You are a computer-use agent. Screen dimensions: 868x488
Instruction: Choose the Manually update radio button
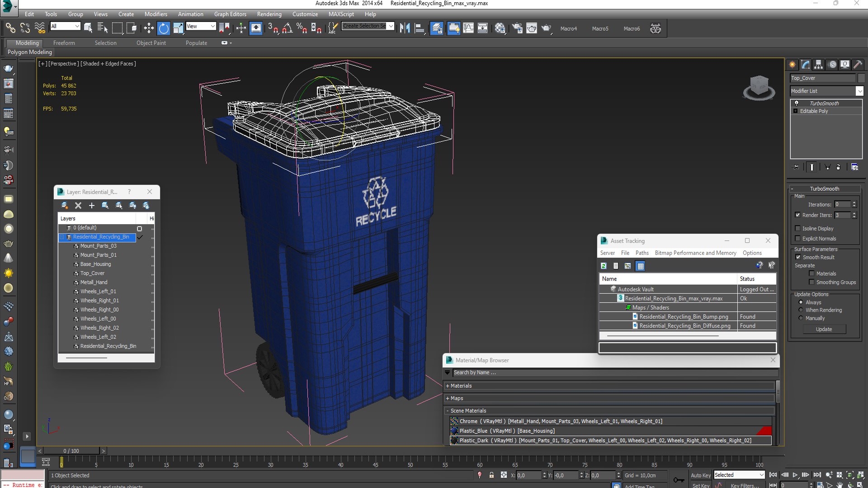click(x=801, y=318)
